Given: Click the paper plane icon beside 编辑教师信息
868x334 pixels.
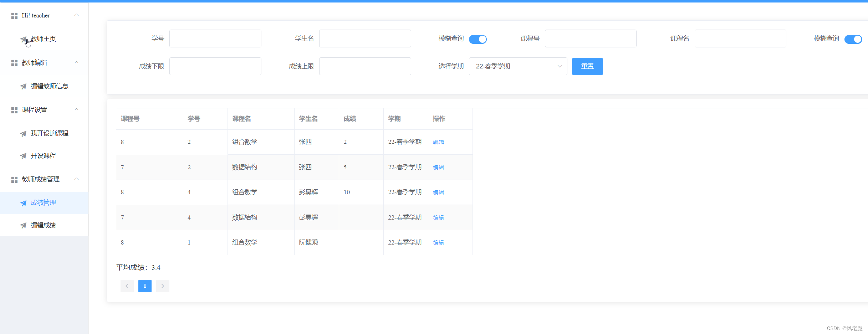Looking at the screenshot, I should 23,86.
